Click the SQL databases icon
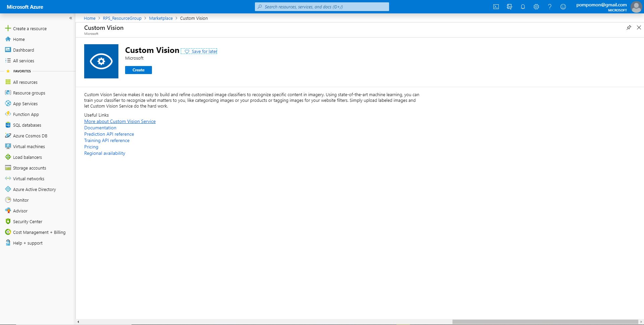The width and height of the screenshot is (644, 325). pyautogui.click(x=8, y=125)
